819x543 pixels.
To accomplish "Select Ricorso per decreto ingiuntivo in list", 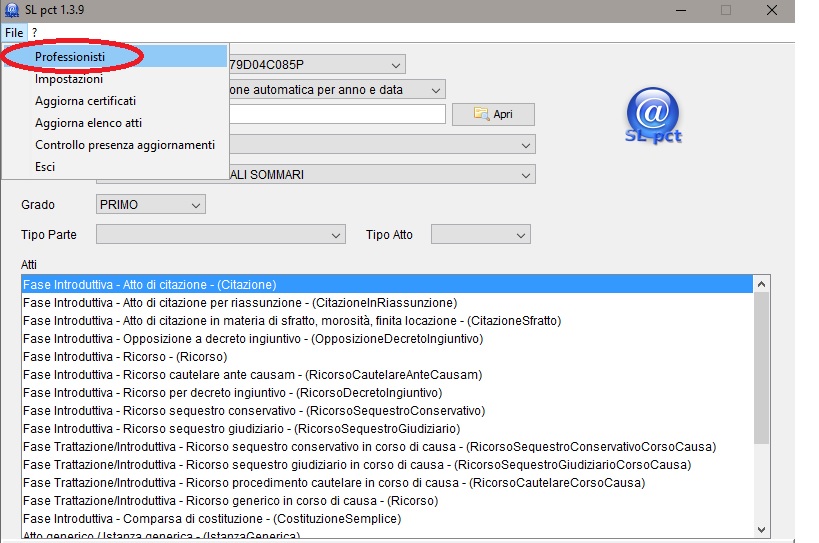I will (232, 393).
